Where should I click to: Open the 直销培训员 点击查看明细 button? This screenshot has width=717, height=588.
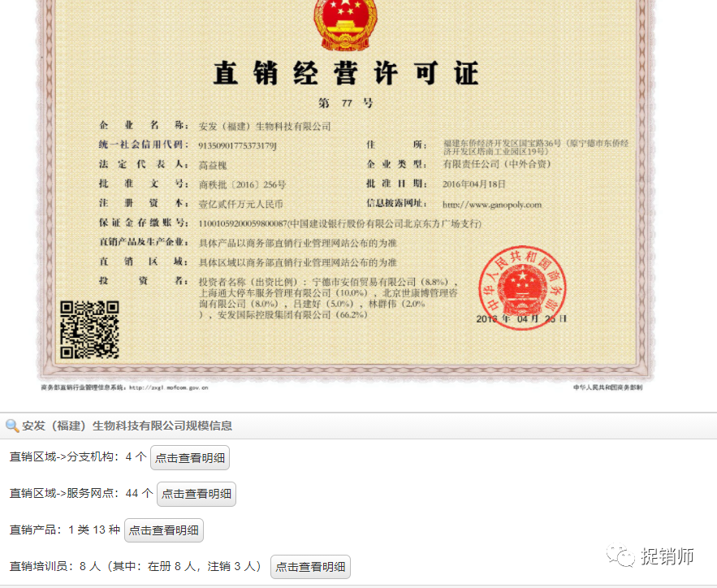click(311, 567)
